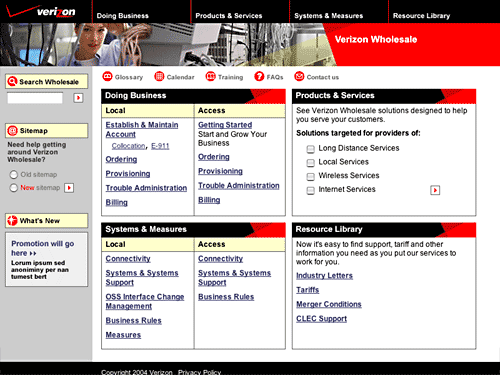Image resolution: width=500 pixels, height=375 pixels.
Task: Open the Industry Letters link
Action: pyautogui.click(x=324, y=276)
